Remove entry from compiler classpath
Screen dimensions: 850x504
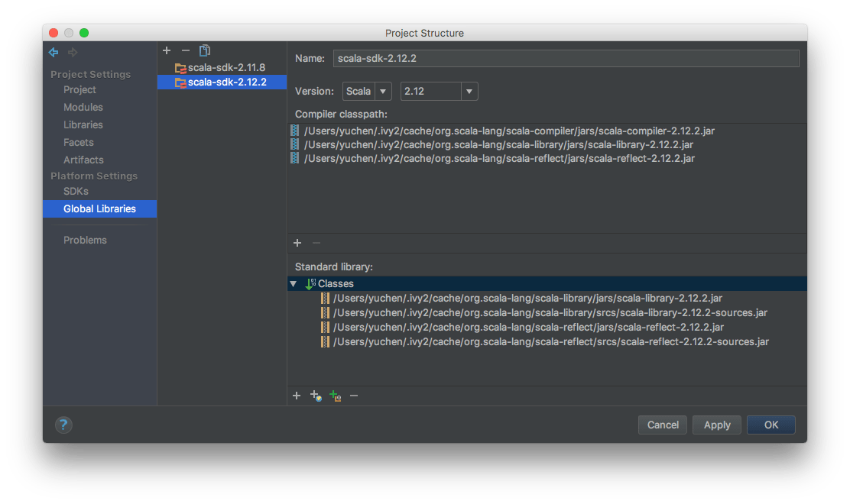click(x=316, y=243)
